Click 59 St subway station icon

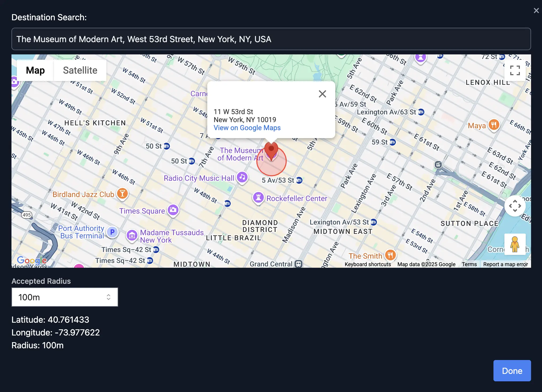(x=392, y=142)
